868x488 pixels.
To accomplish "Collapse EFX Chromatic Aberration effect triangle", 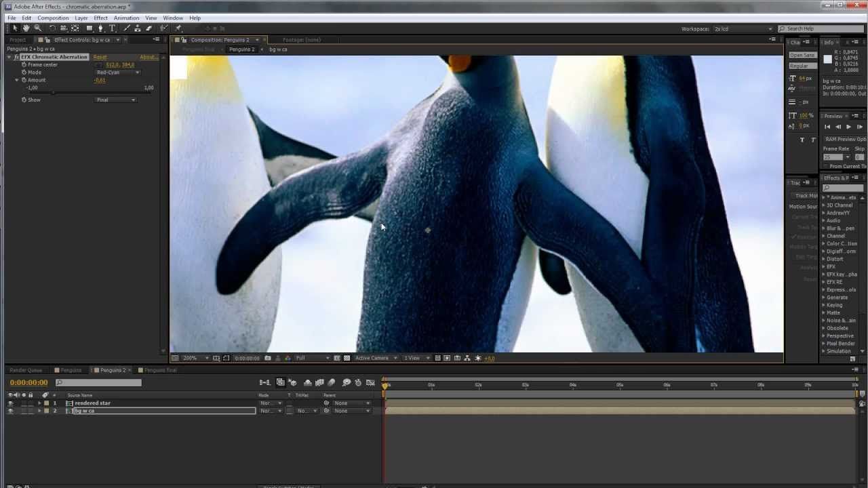I will tap(9, 57).
